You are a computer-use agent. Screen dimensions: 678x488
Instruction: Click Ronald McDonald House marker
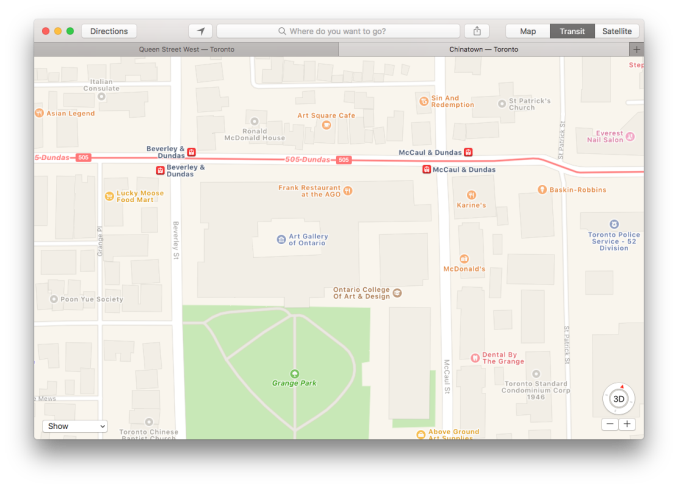[255, 121]
